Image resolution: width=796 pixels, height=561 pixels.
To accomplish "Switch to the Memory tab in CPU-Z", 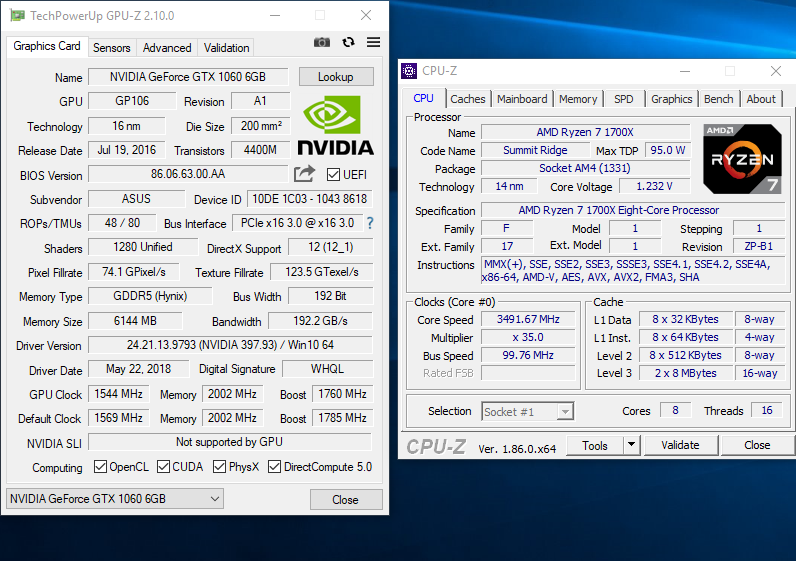I will (578, 99).
